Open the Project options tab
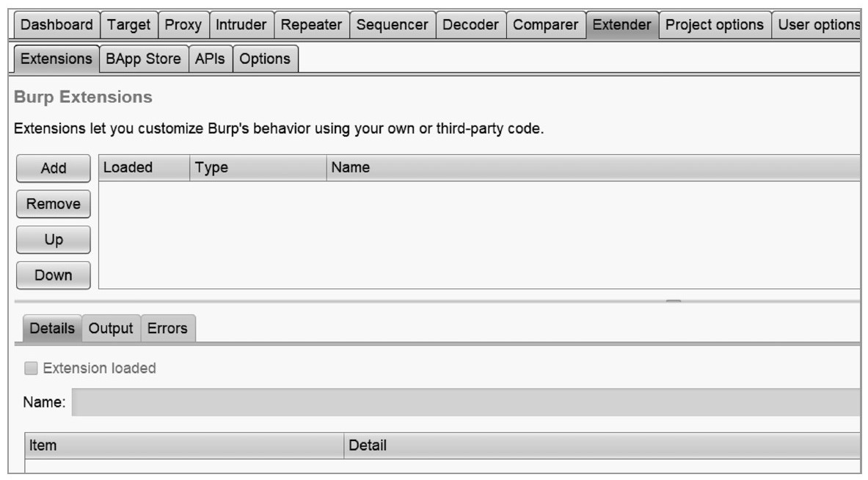Viewport: 868px width, 480px height. click(714, 24)
